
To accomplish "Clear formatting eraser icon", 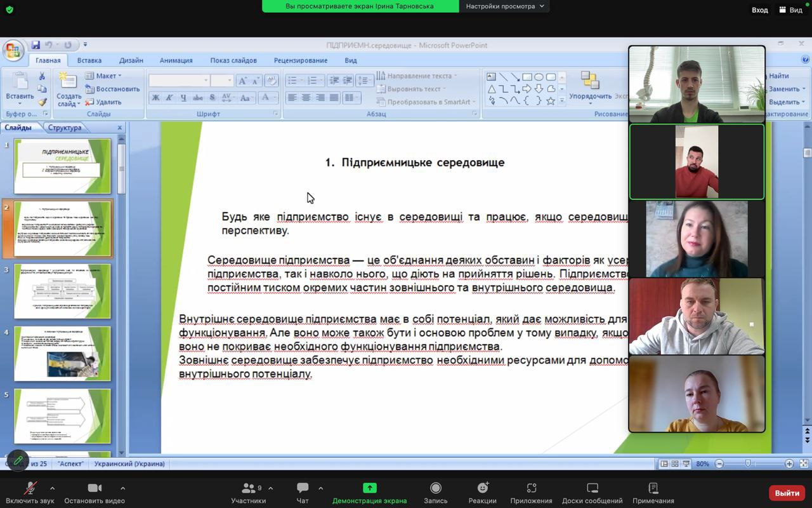I will coord(272,81).
